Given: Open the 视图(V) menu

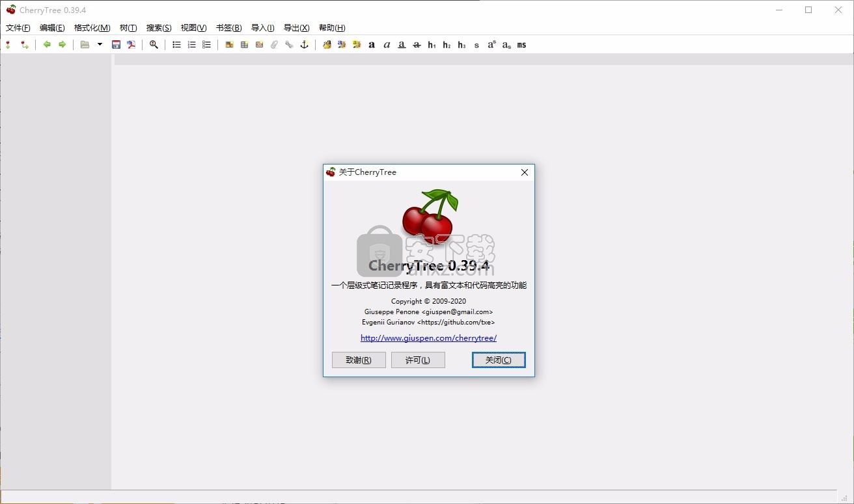Looking at the screenshot, I should 194,28.
